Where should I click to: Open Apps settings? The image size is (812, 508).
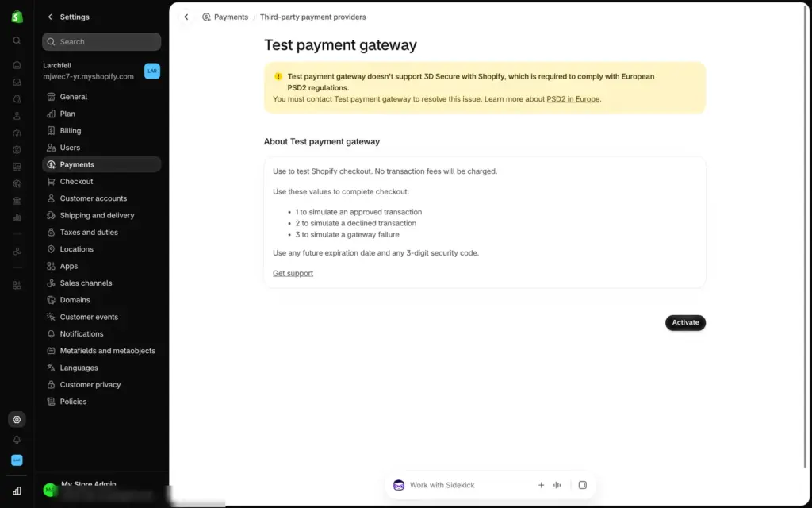(101, 266)
